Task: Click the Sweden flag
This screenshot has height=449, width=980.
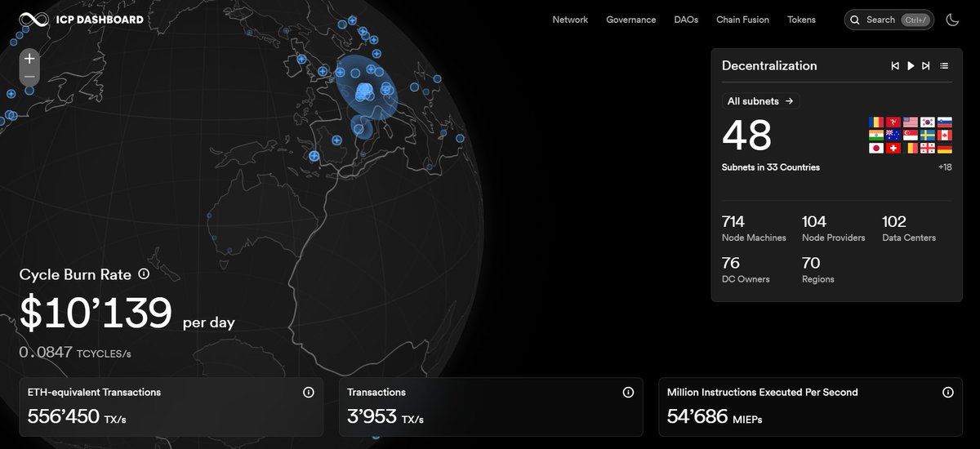Action: [928, 136]
